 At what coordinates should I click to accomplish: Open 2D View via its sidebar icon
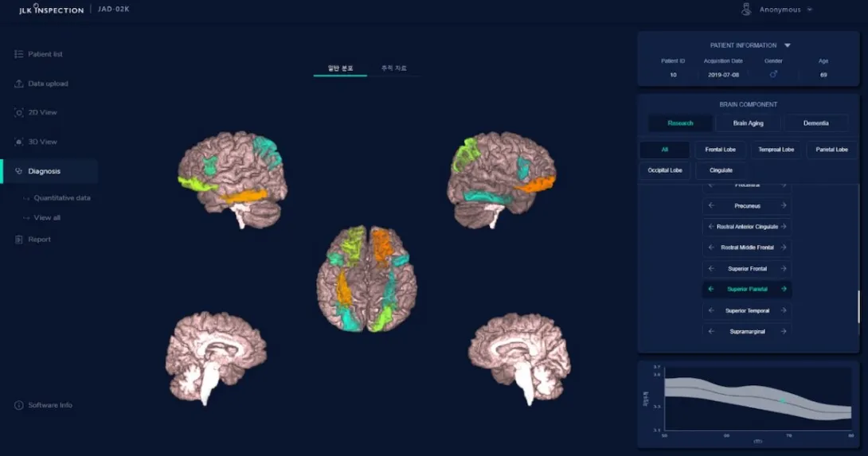19,113
